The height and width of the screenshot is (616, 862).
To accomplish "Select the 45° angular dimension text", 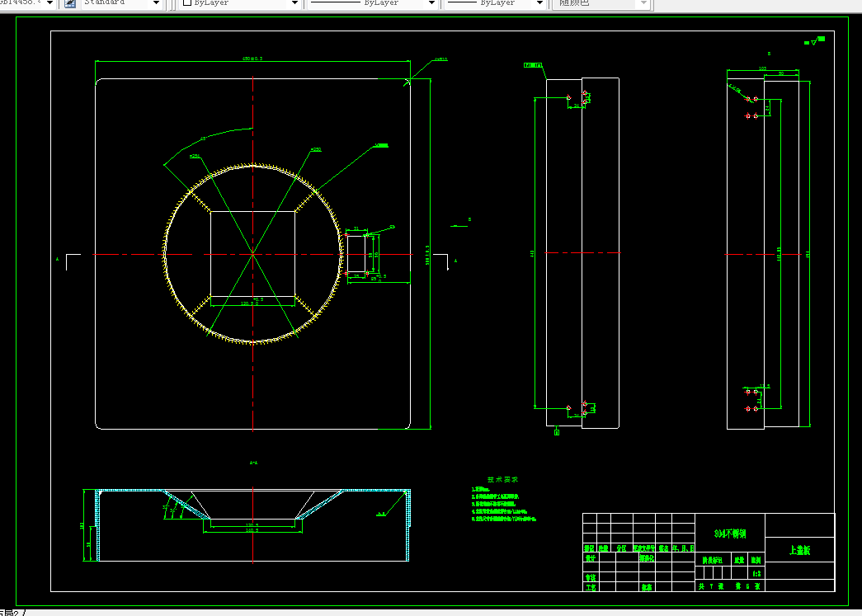I will [203, 139].
